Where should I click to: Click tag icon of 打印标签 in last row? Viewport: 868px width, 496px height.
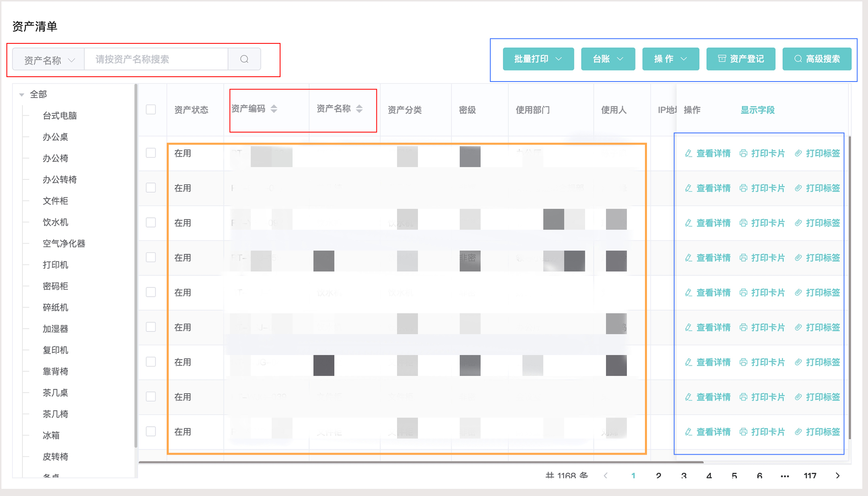point(798,432)
